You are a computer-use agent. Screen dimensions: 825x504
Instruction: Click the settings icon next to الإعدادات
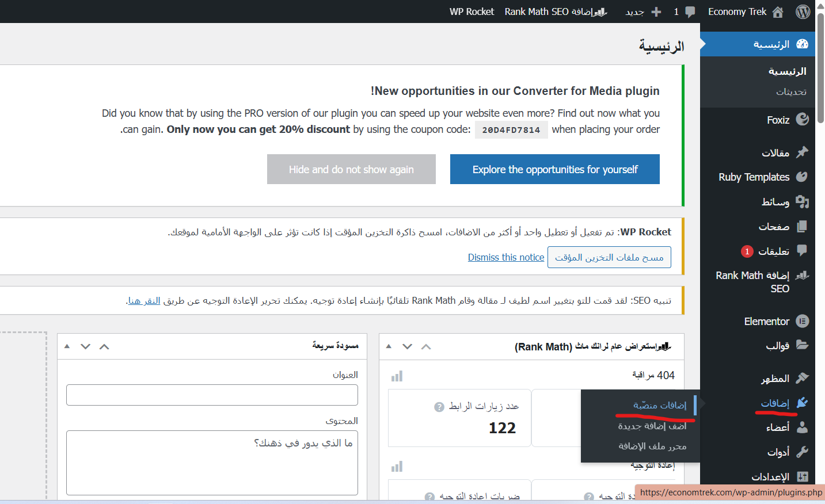coord(802,476)
